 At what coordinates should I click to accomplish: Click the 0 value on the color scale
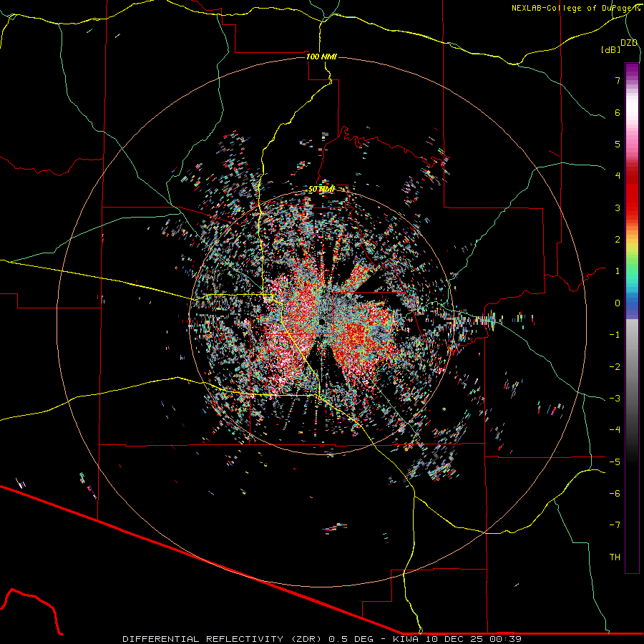618,303
